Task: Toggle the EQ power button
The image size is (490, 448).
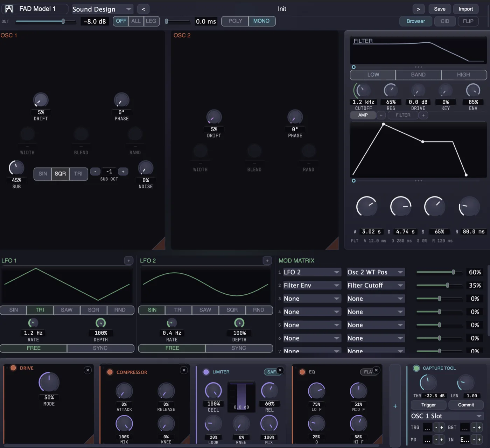Action: 302,372
